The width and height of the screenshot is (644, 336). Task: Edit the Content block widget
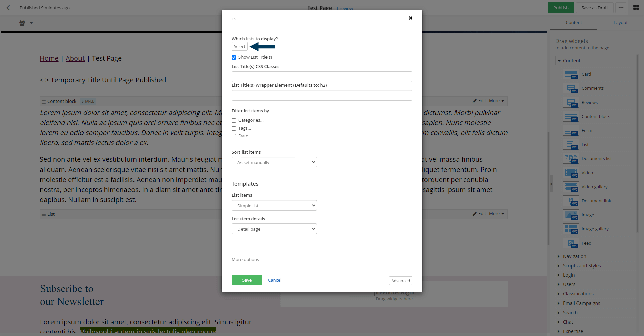pyautogui.click(x=479, y=101)
